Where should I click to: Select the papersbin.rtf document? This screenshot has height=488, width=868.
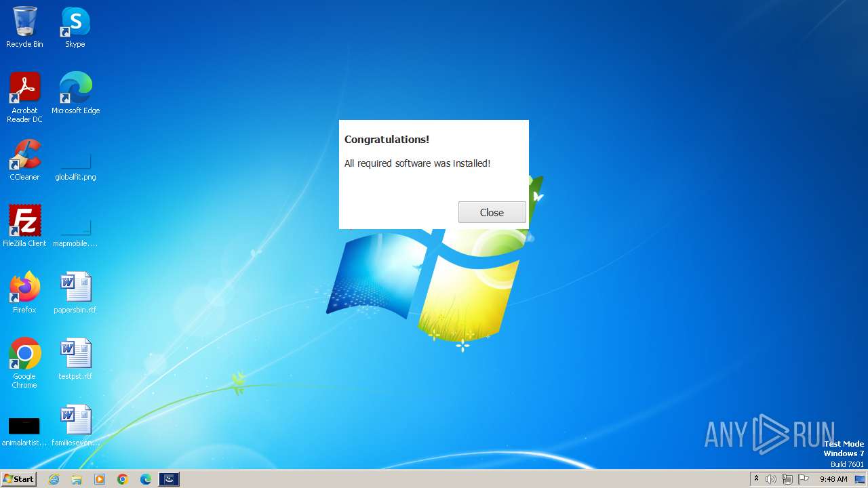(75, 293)
